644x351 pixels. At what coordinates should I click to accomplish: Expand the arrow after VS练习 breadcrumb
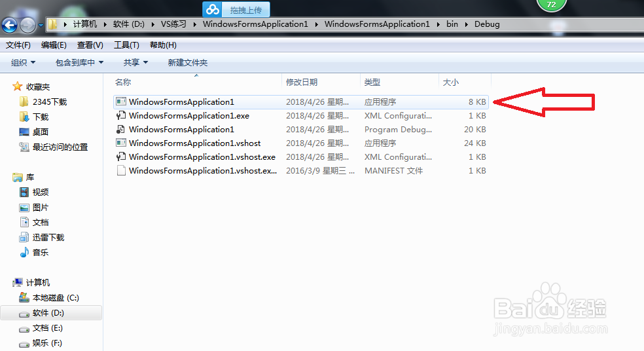[x=194, y=25]
